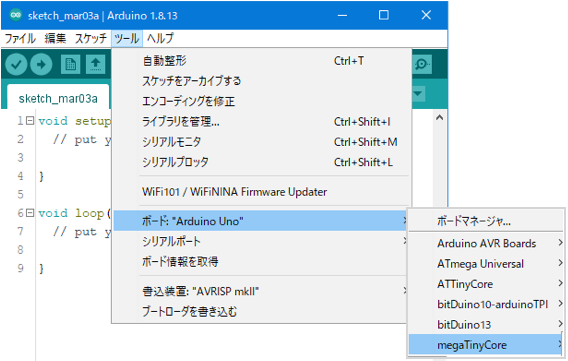The width and height of the screenshot is (568, 361).
Task: Collapse the loop function fold marker
Action: pos(30,213)
